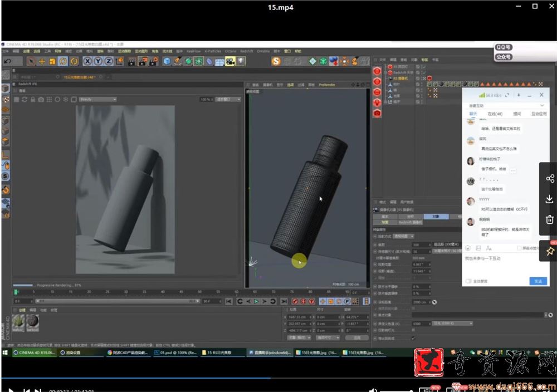Click the share icon on right sidebar

pyautogui.click(x=550, y=178)
